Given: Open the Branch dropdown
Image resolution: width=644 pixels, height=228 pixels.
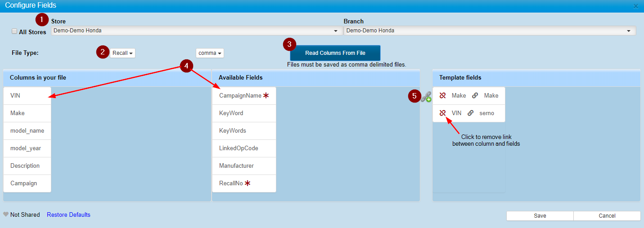Looking at the screenshot, I should click(489, 31).
